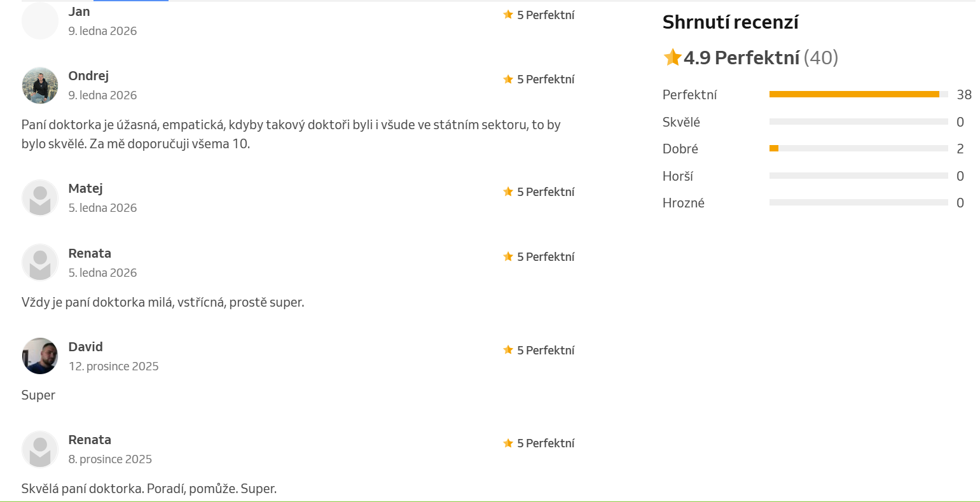Filter reviews by the Horší label
Viewport: 980px width, 502px height.
(x=678, y=176)
